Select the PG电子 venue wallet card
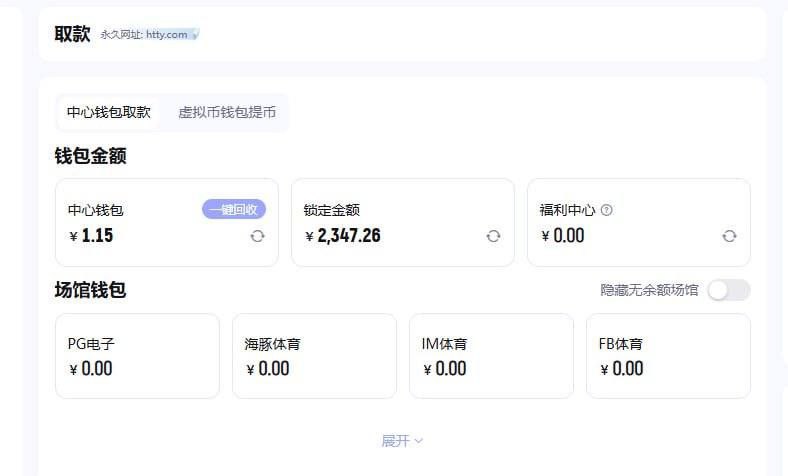The image size is (788, 476). click(137, 356)
